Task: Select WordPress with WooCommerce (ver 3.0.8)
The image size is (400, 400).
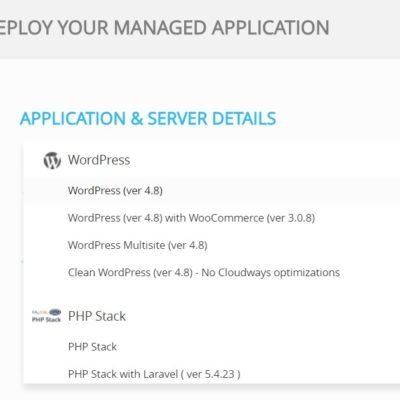Action: coord(191,218)
